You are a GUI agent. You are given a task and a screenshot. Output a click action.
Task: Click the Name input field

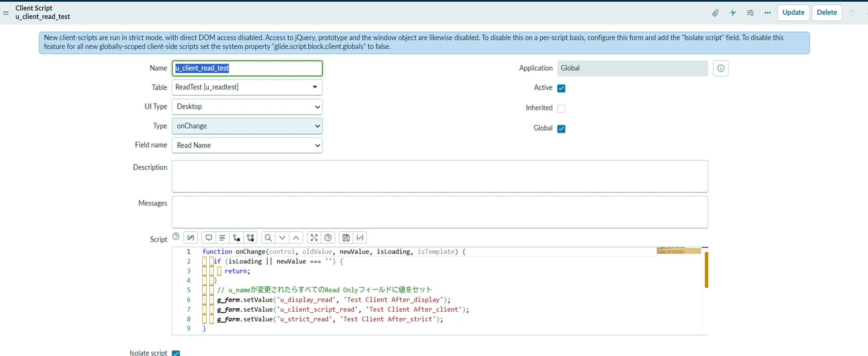tap(247, 68)
